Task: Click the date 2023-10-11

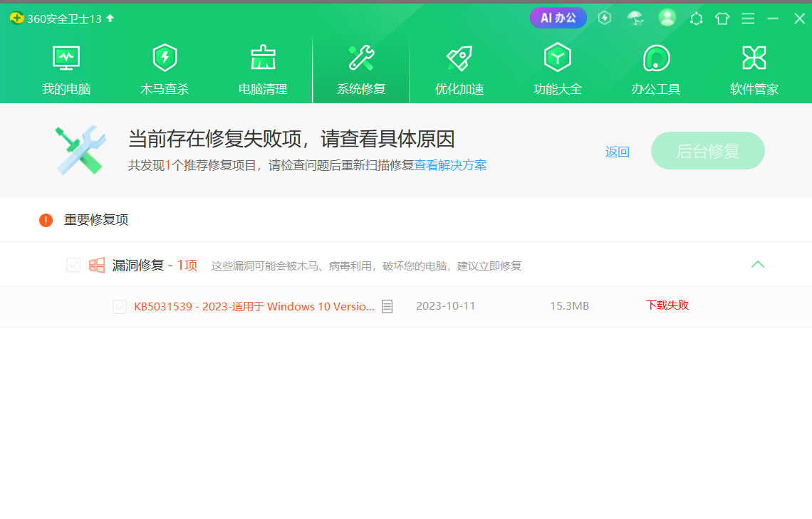Action: point(445,306)
